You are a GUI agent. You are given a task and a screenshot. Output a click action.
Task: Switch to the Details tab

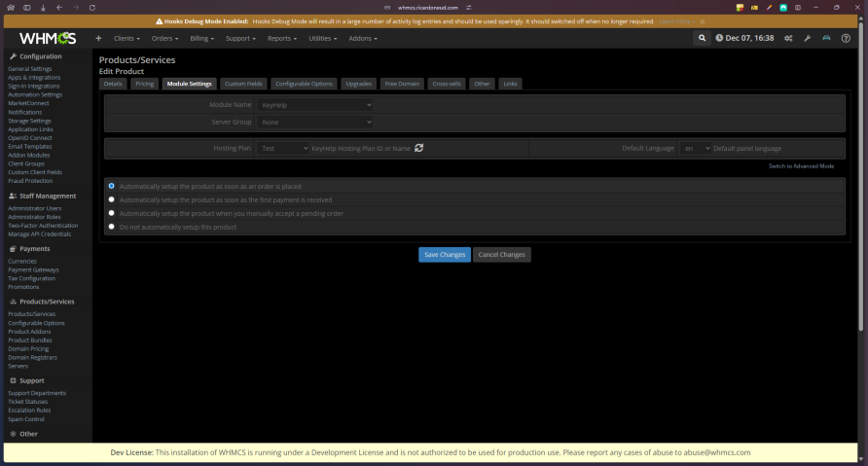pyautogui.click(x=113, y=84)
